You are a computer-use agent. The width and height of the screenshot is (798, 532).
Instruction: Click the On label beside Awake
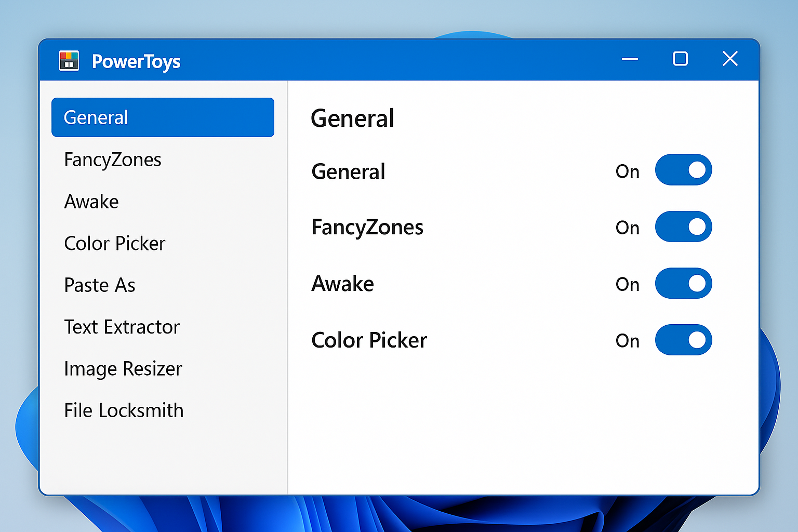click(x=627, y=284)
